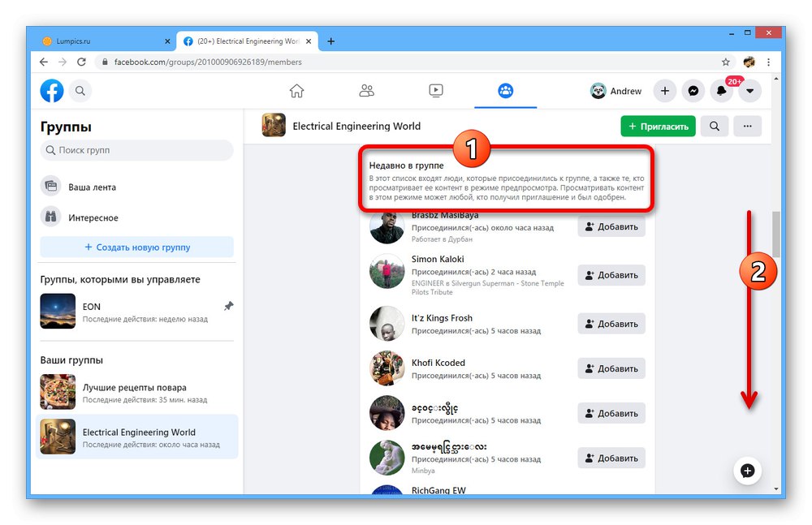Open Лучшие рецепты повара group

tap(136, 392)
